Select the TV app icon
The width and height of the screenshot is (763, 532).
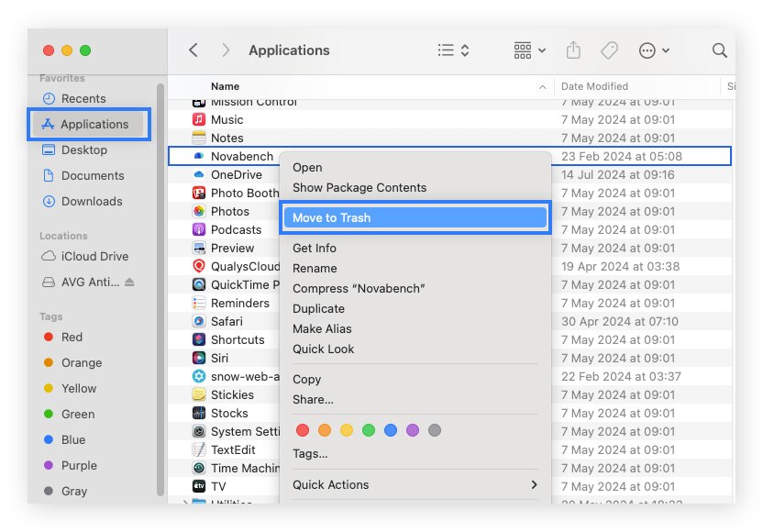[x=198, y=486]
